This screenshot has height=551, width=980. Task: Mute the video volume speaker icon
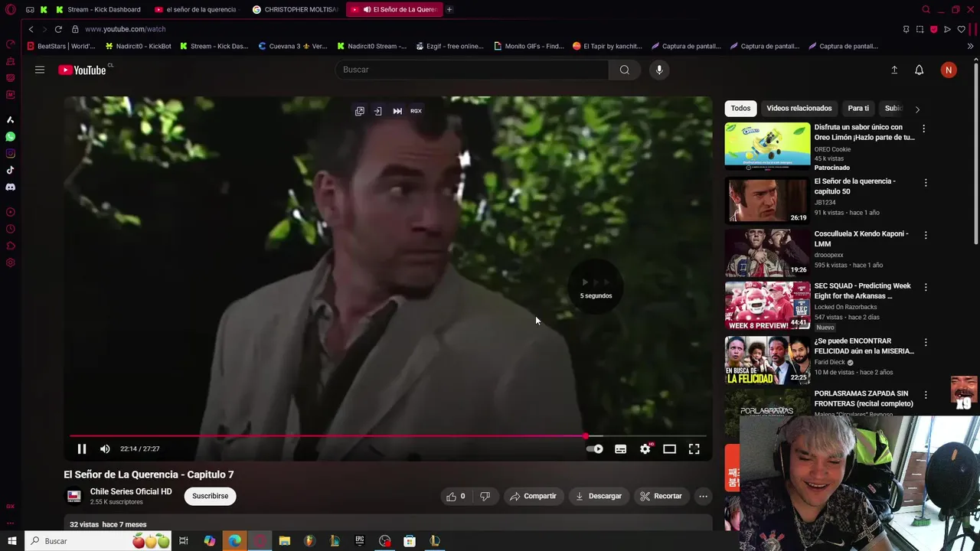point(105,449)
